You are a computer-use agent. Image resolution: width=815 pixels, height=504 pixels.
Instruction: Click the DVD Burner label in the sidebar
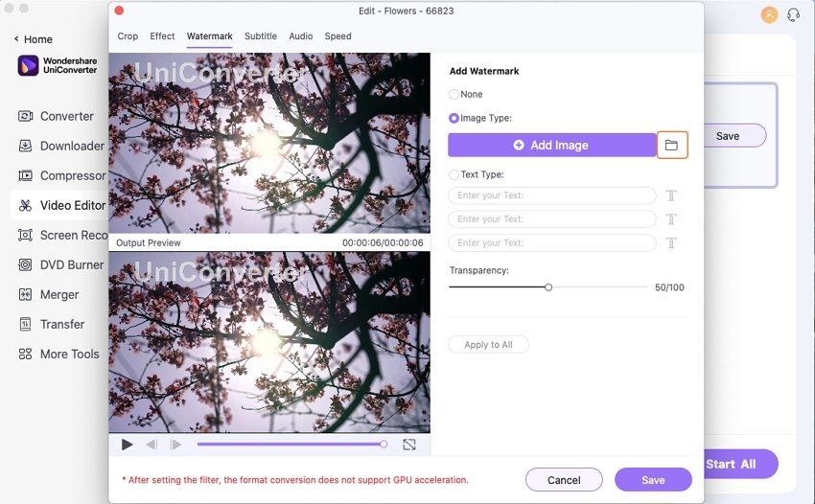tap(72, 264)
